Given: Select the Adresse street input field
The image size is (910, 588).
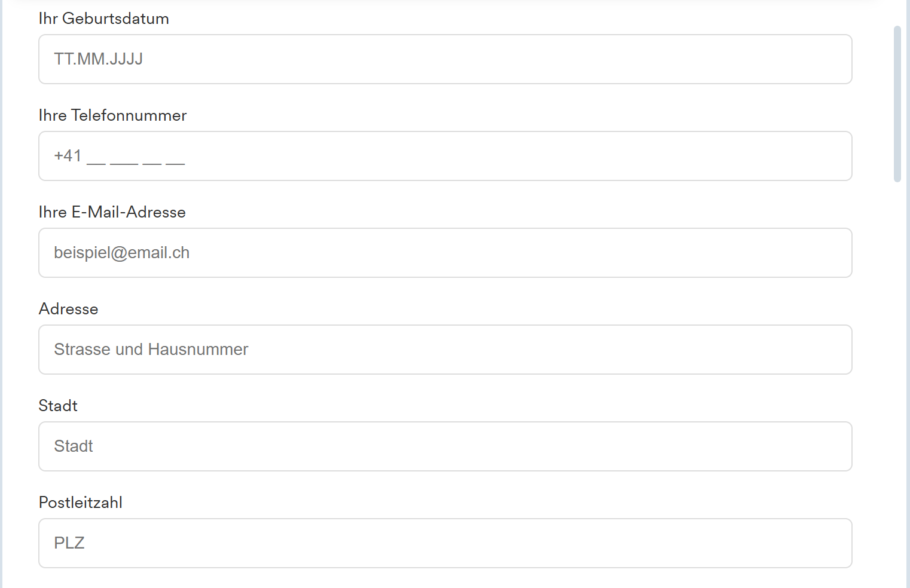Looking at the screenshot, I should [x=445, y=350].
